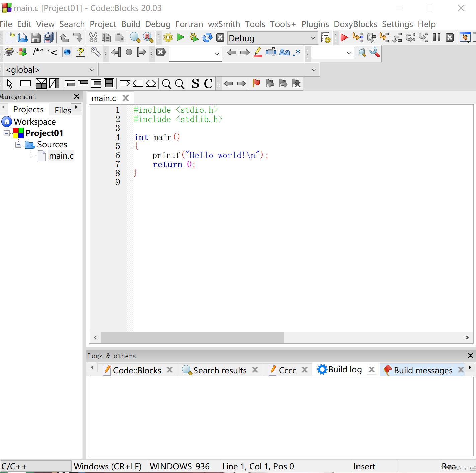Fold the main function code block

pyautogui.click(x=131, y=146)
